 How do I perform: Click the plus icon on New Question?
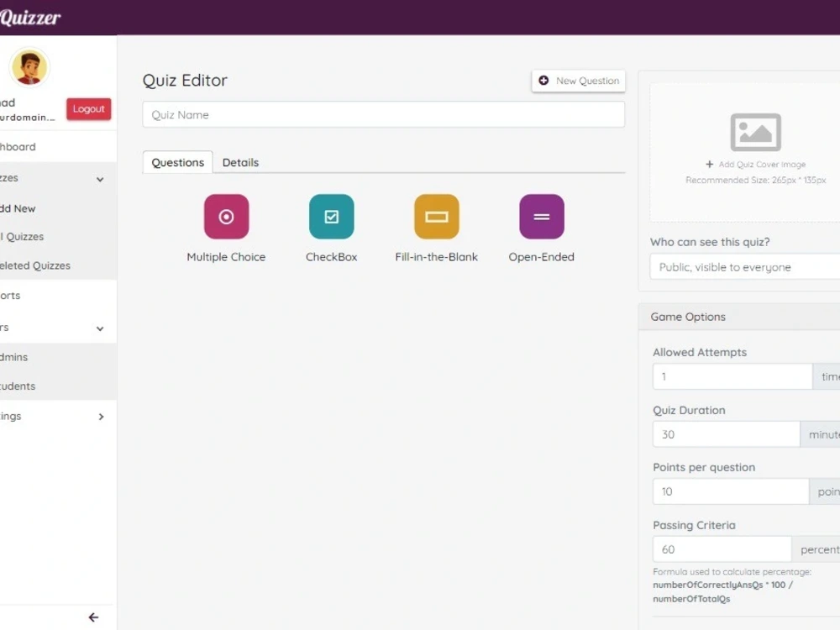545,81
